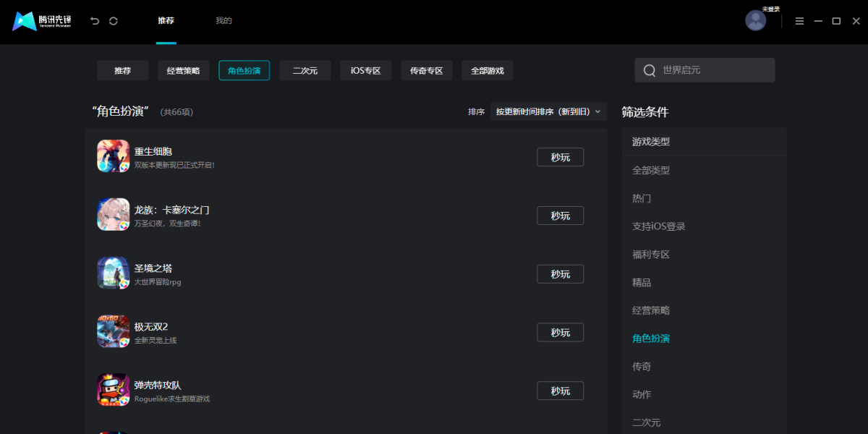Click the back arrow icon
The height and width of the screenshot is (434, 868).
[x=95, y=21]
